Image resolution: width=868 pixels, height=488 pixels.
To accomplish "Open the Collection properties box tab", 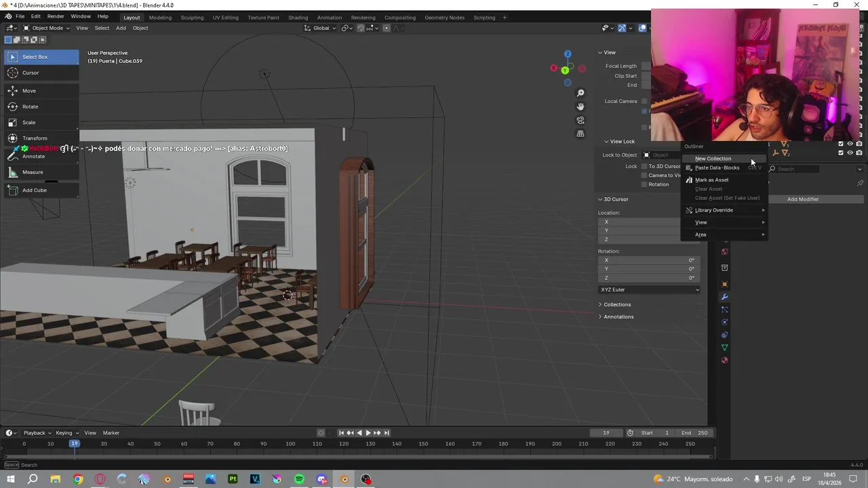I will (724, 268).
